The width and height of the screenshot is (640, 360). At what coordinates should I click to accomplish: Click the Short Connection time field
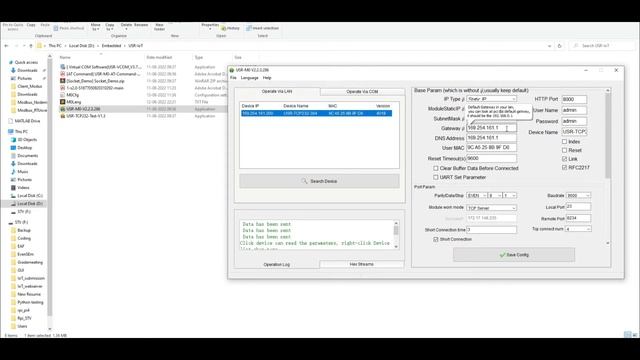point(491,230)
